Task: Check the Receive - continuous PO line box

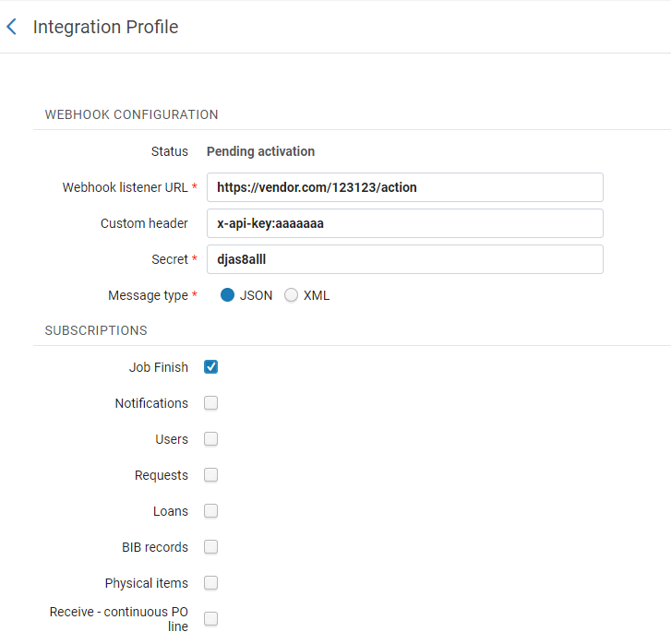Action: pos(210,619)
